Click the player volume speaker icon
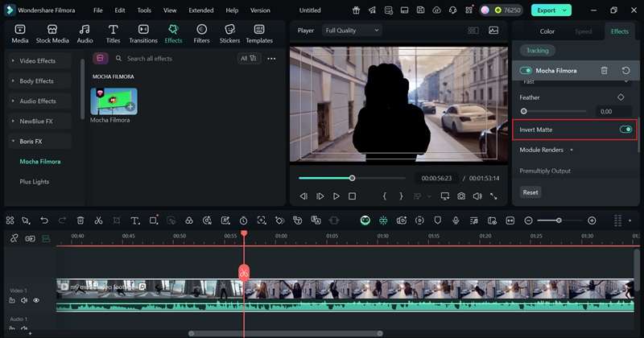 pyautogui.click(x=477, y=196)
